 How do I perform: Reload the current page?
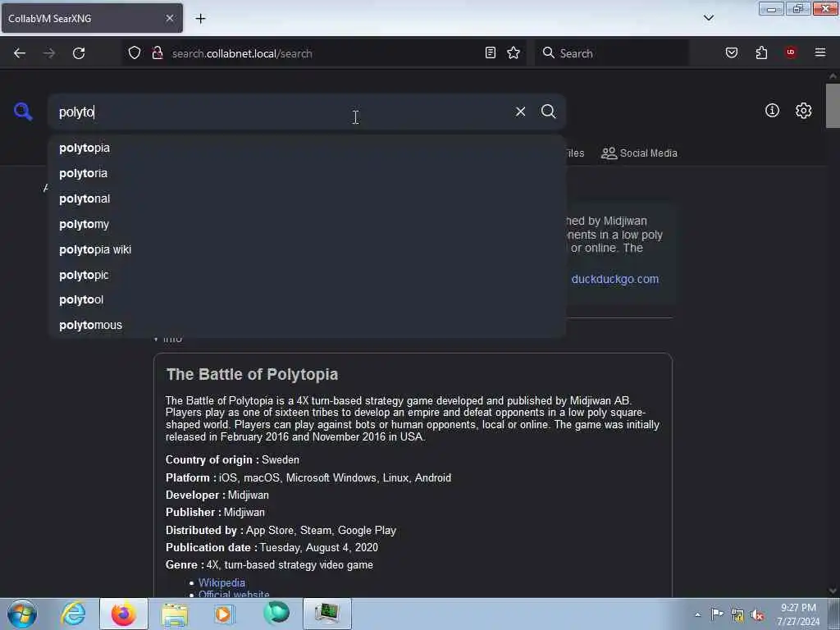click(x=79, y=53)
